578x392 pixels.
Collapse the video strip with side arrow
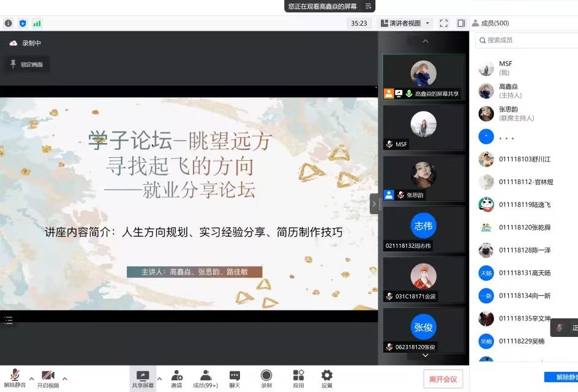[x=374, y=204]
